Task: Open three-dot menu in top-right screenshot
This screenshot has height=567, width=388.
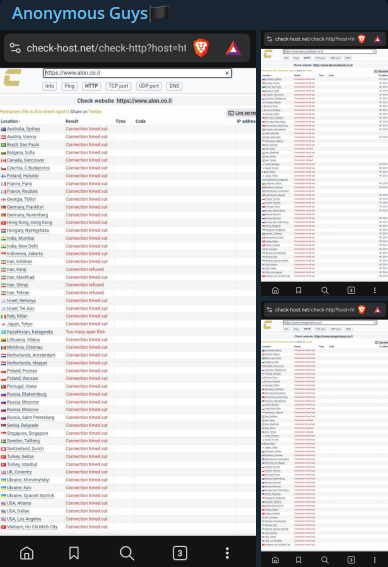Action: click(375, 290)
